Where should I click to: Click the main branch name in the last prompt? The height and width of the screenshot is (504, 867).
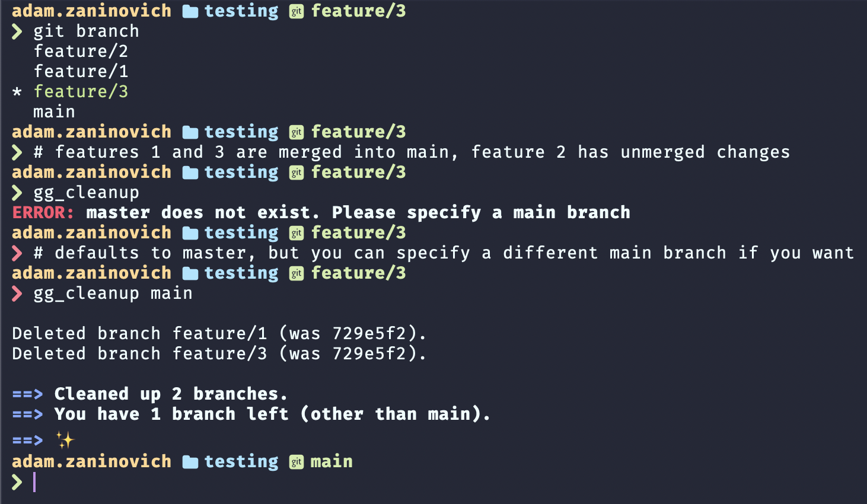pos(332,462)
